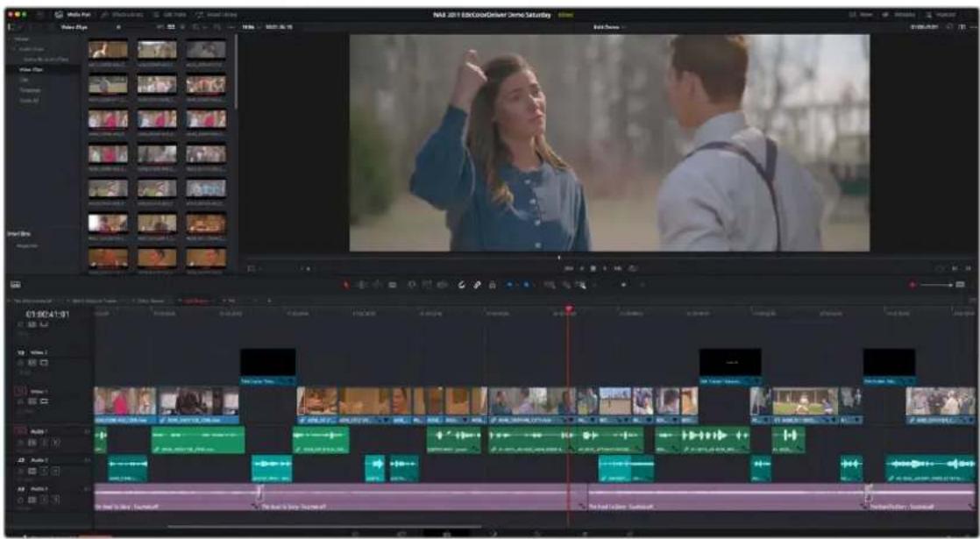Switch media pool to list view
Viewport: 980px width, 539px height.
point(182,27)
